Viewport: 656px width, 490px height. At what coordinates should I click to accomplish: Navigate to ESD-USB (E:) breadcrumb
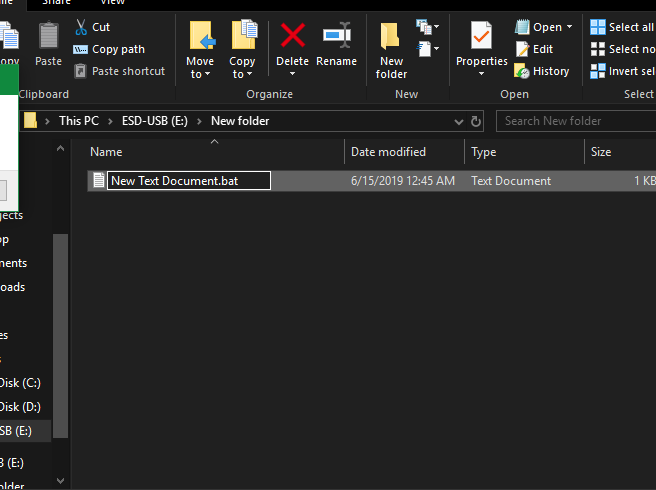point(155,121)
